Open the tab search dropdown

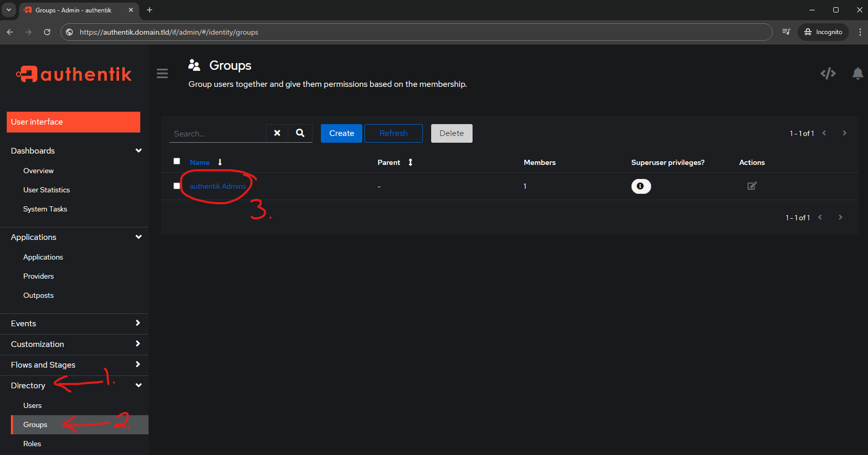9,10
